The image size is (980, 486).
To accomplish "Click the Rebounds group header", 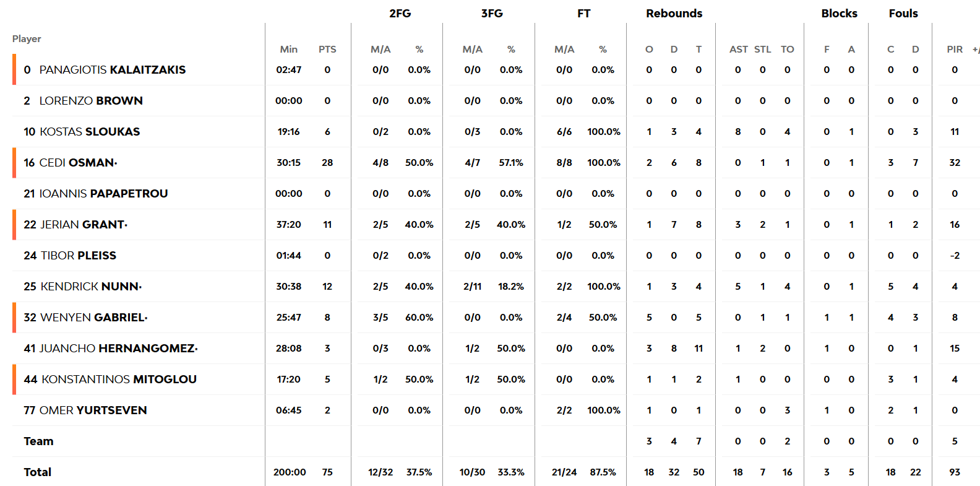I will pos(674,14).
